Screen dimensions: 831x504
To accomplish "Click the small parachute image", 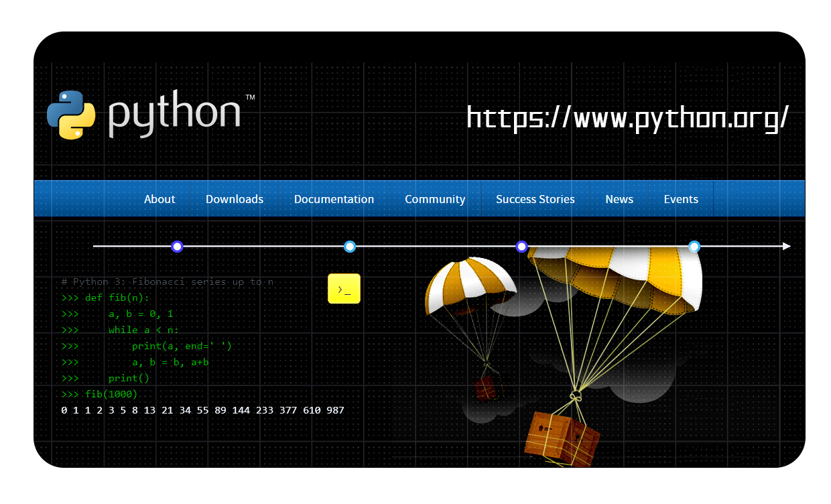I will pyautogui.click(x=470, y=286).
